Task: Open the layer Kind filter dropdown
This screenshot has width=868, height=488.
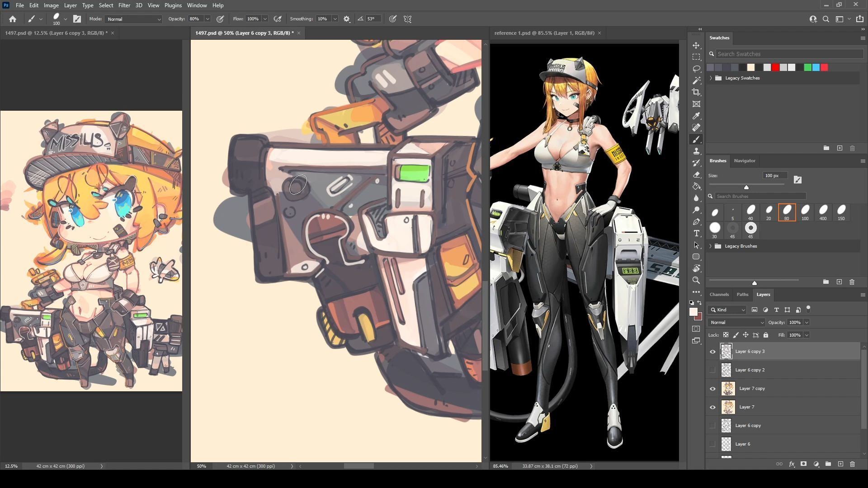Action: tap(727, 310)
